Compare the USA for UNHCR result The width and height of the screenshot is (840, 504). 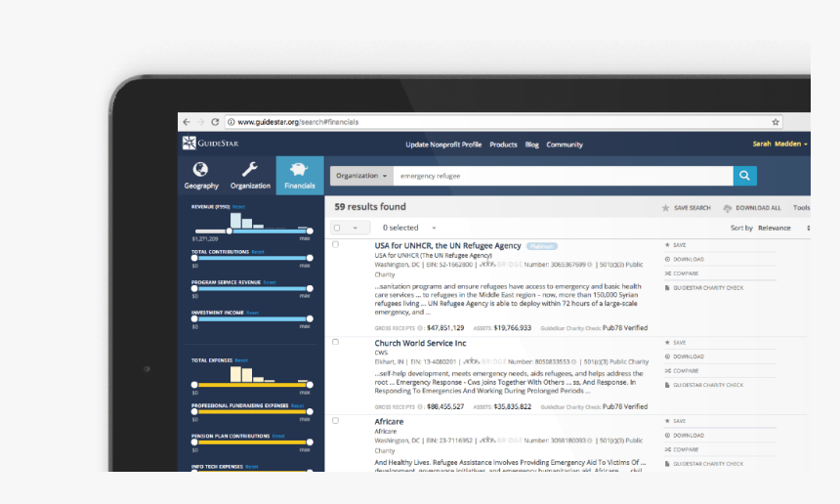click(x=682, y=273)
